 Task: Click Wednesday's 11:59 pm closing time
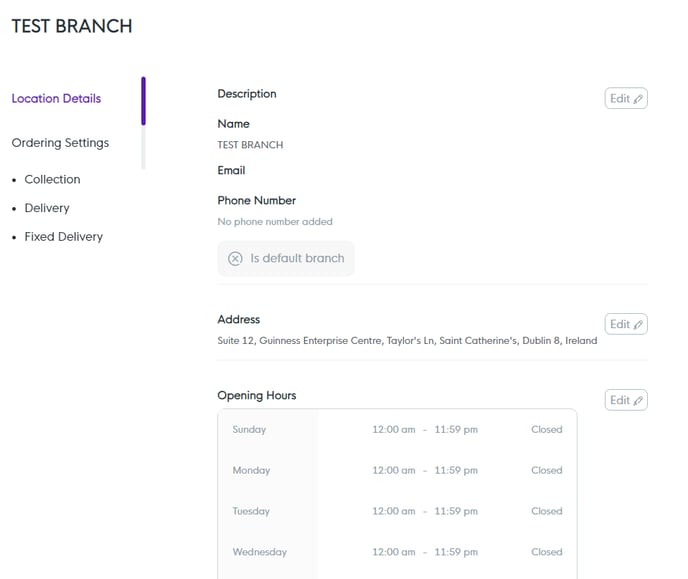pos(456,552)
